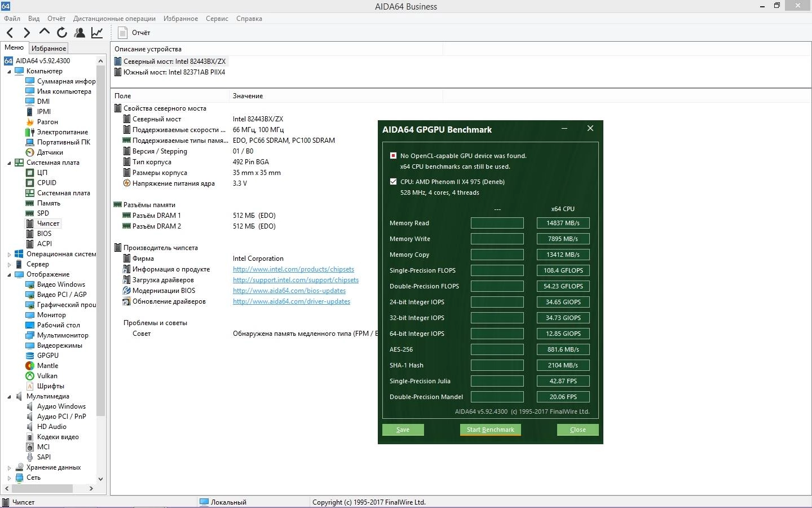Image resolution: width=812 pixels, height=508 pixels.
Task: Click the Поле column header
Action: [x=123, y=96]
